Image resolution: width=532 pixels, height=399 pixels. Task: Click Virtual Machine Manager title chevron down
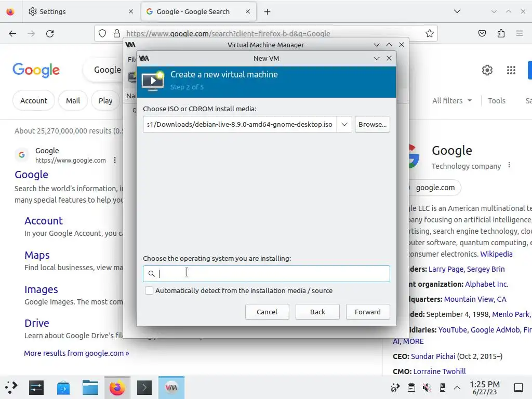[376, 45]
